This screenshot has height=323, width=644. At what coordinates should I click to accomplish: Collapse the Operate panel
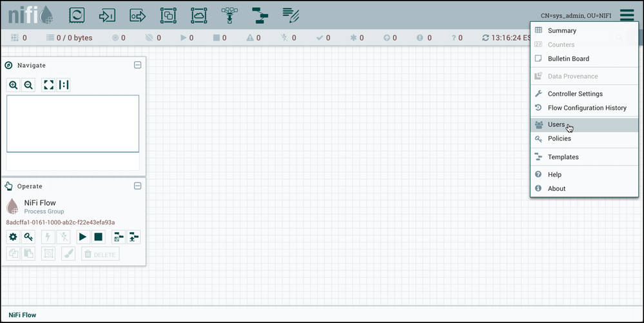coord(137,186)
